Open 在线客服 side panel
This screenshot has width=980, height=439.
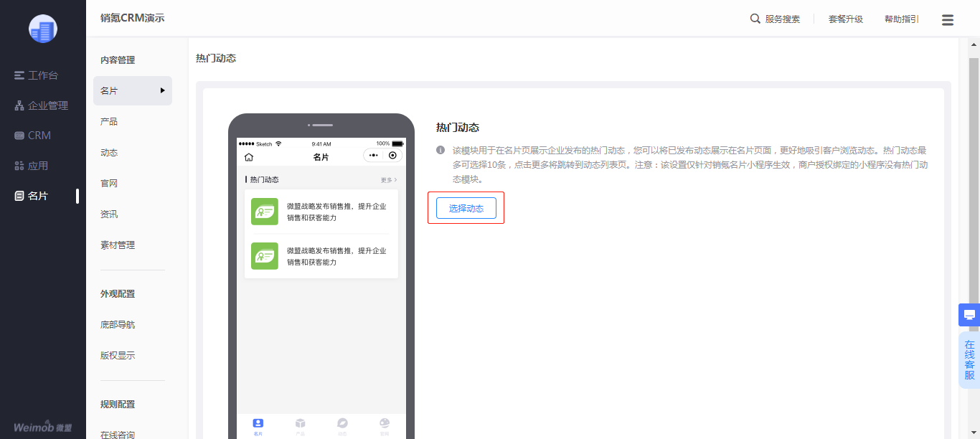969,360
